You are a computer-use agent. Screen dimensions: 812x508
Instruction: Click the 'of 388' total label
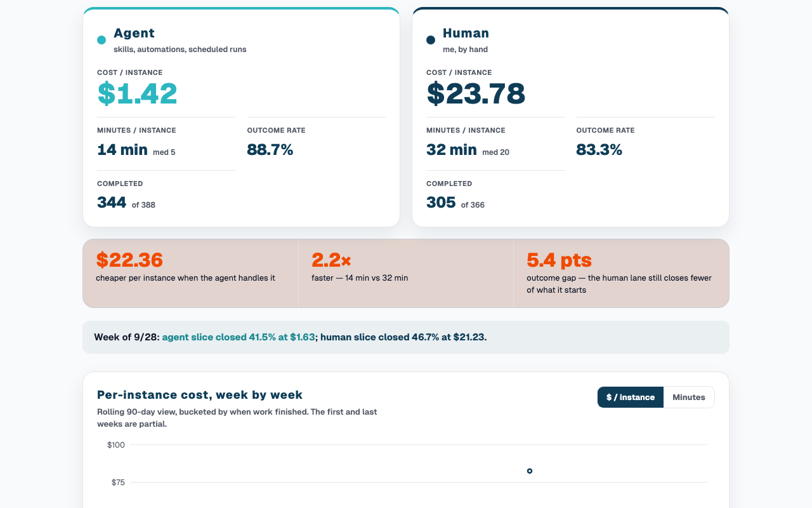pos(143,205)
